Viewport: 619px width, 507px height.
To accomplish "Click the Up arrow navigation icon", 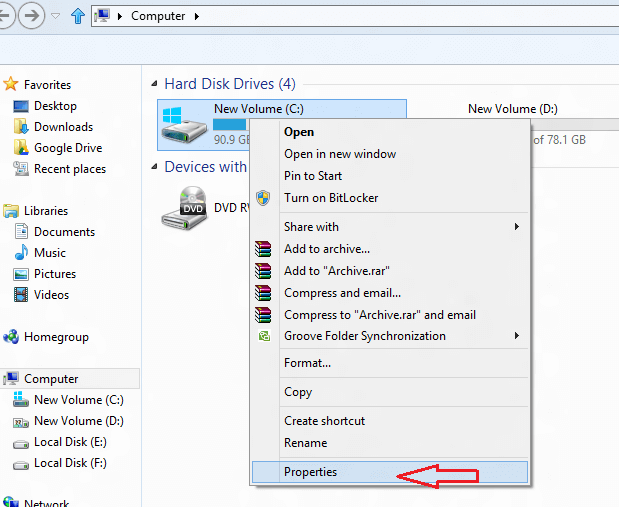I will tap(77, 16).
